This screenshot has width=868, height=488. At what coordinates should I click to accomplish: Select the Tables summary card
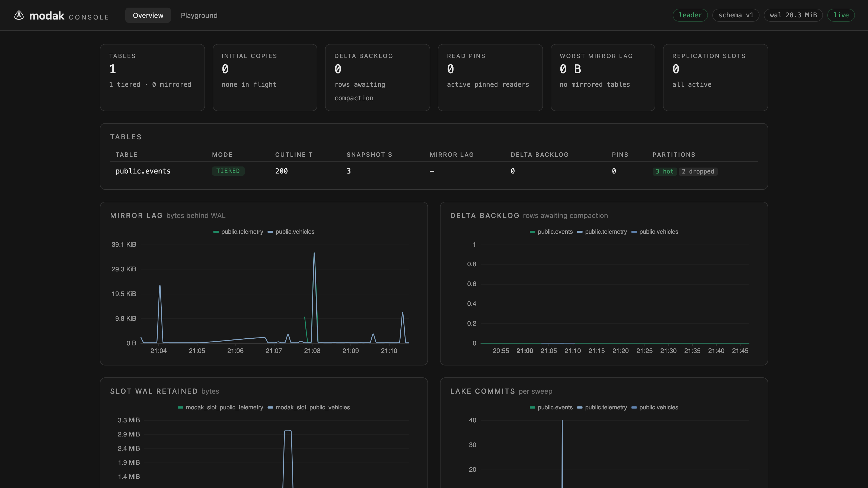152,78
